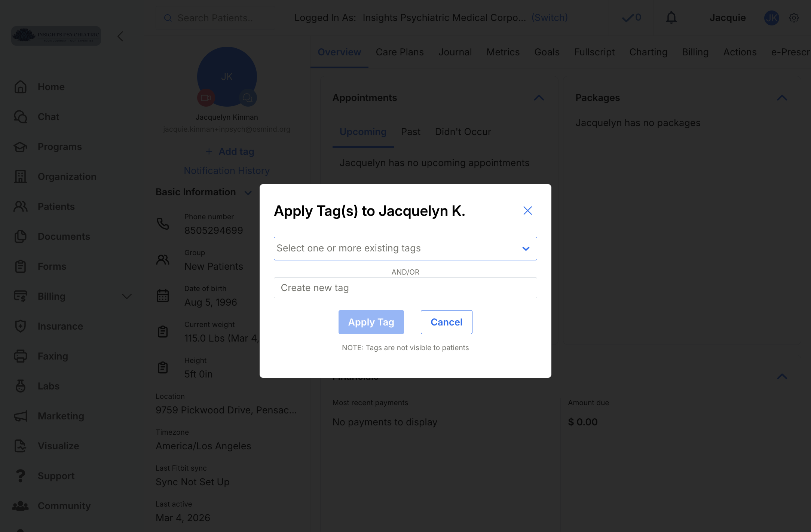Open the existing tags dropdown arrow
The image size is (811, 532).
[x=526, y=248]
